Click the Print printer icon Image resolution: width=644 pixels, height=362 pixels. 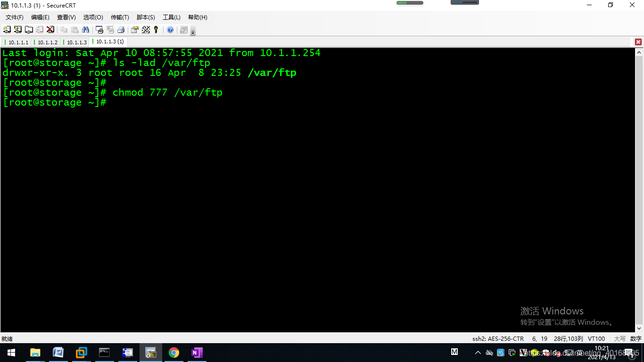coord(121,30)
